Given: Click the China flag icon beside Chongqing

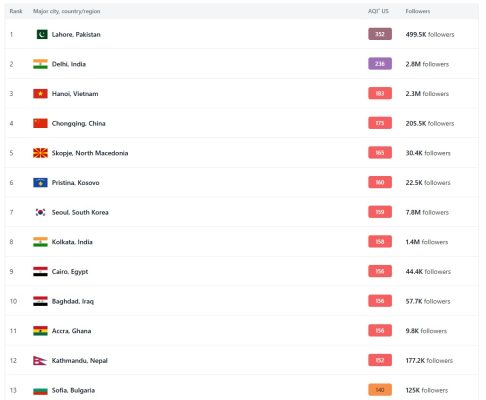Looking at the screenshot, I should pyautogui.click(x=40, y=123).
